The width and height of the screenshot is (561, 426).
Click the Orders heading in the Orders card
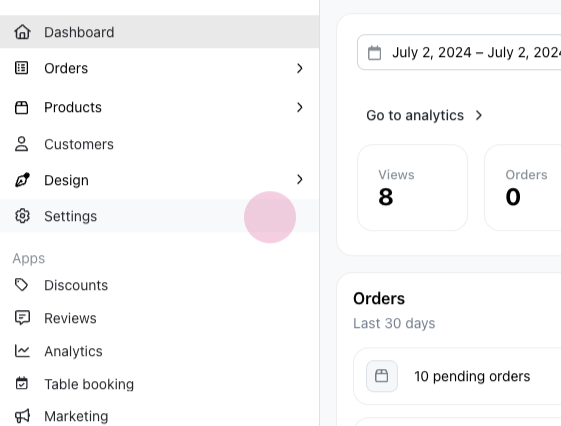pos(379,298)
